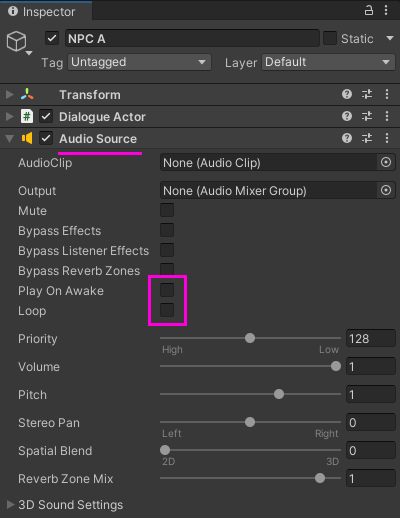Expand the Transform component foldout arrow
The image size is (400, 518).
tap(10, 94)
